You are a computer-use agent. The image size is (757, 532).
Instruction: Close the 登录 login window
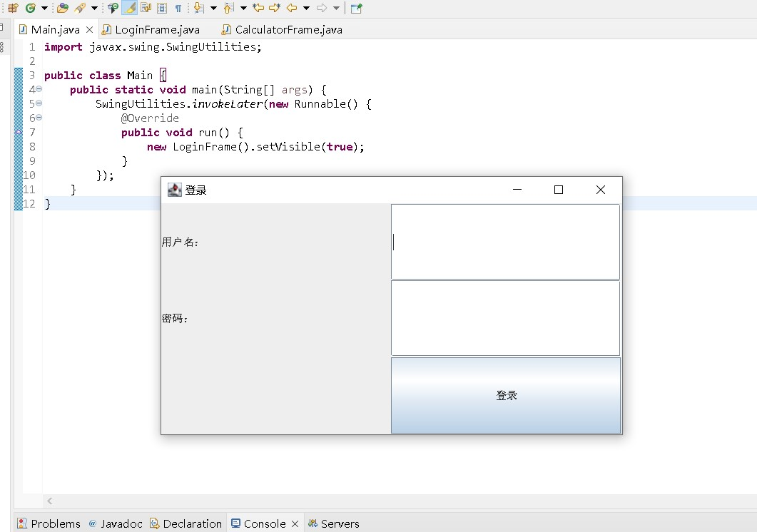(601, 190)
